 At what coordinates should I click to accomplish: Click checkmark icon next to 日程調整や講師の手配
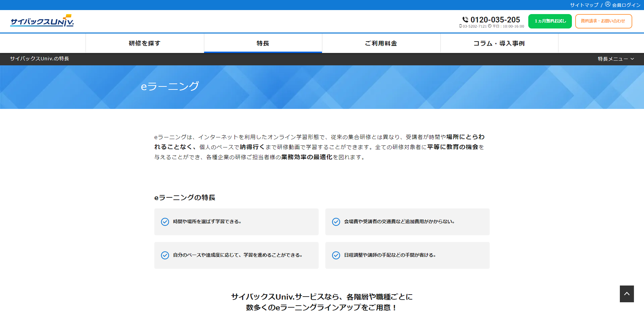click(336, 255)
